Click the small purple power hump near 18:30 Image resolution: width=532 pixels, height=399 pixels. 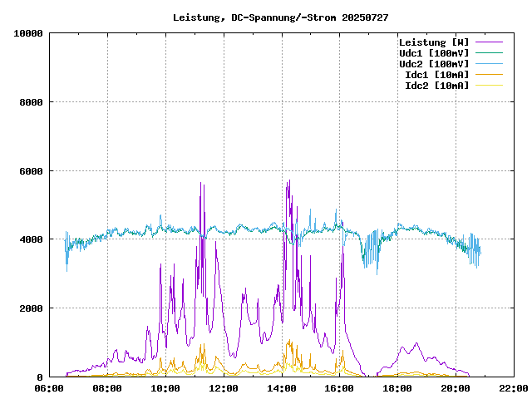click(415, 344)
